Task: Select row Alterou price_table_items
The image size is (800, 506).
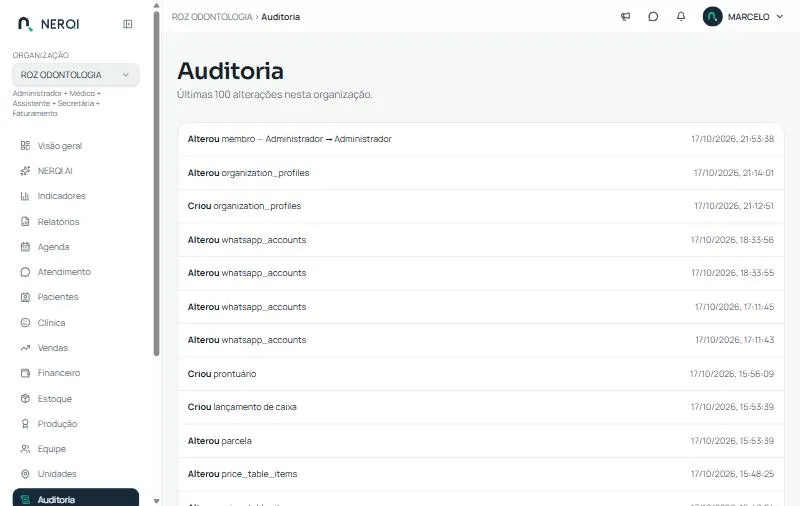Action: point(481,474)
